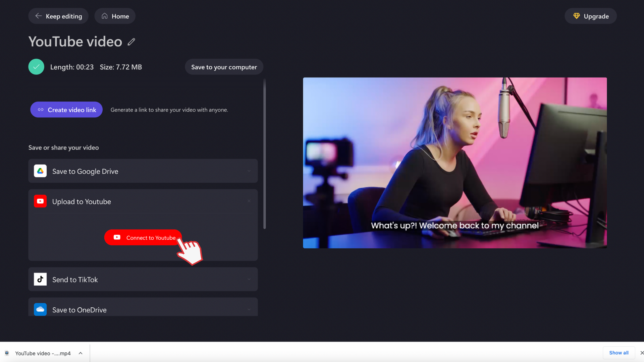The height and width of the screenshot is (362, 644).
Task: Click the back arrow on Keep editing
Action: tap(38, 16)
